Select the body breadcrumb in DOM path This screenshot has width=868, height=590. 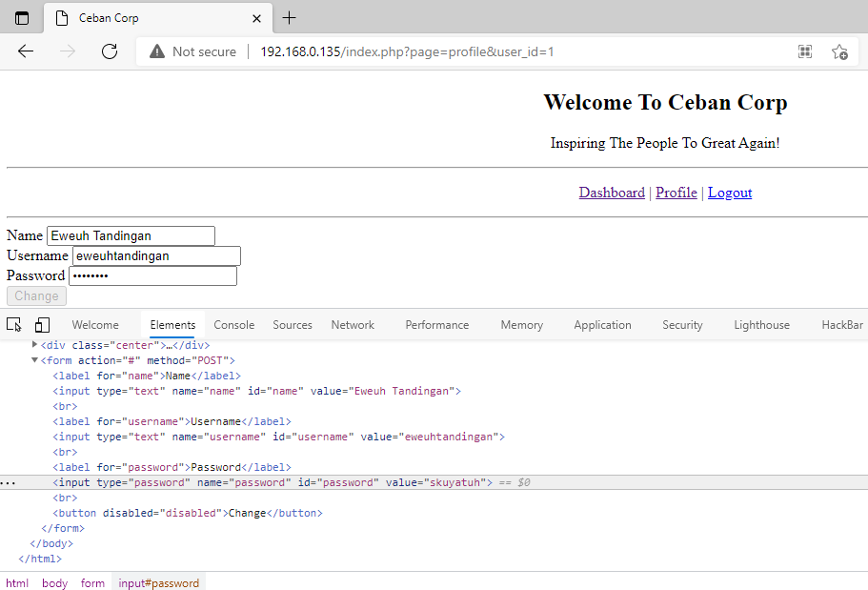[x=54, y=583]
